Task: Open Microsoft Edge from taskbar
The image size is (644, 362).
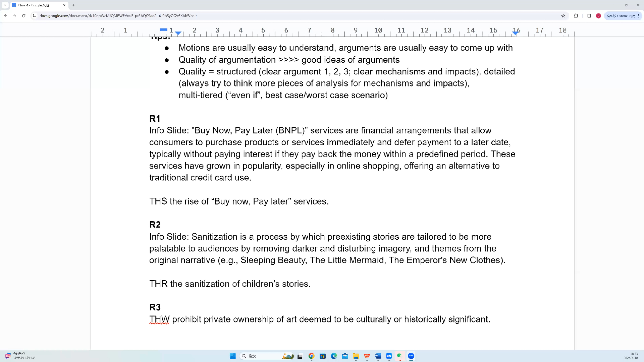Action: pos(334,356)
